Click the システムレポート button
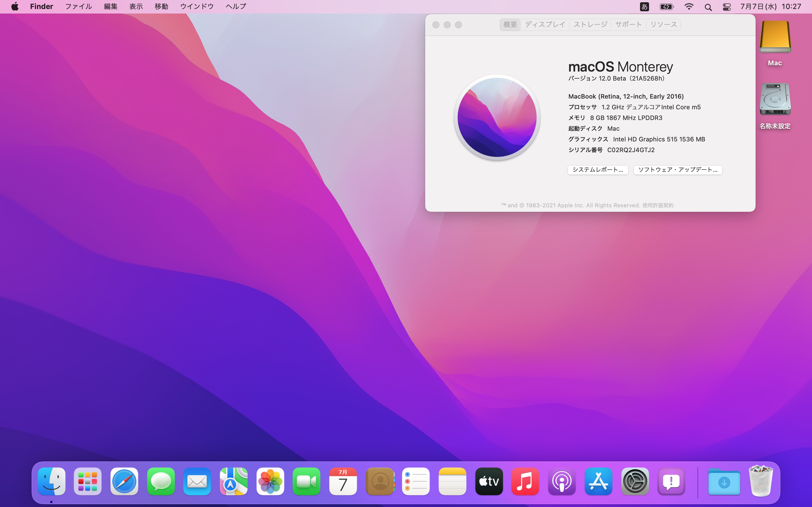The width and height of the screenshot is (812, 507). 598,170
